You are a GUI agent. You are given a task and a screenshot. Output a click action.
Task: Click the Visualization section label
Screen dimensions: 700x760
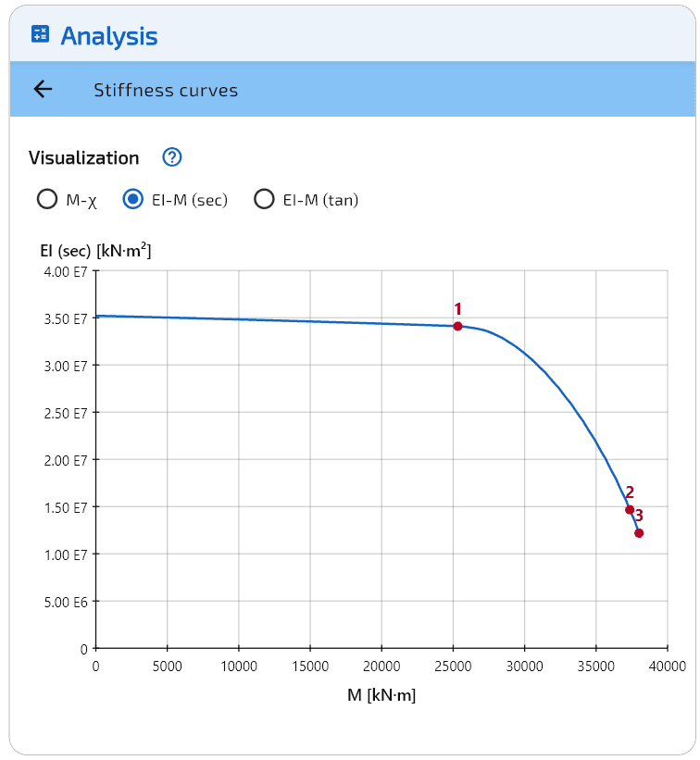pos(84,157)
